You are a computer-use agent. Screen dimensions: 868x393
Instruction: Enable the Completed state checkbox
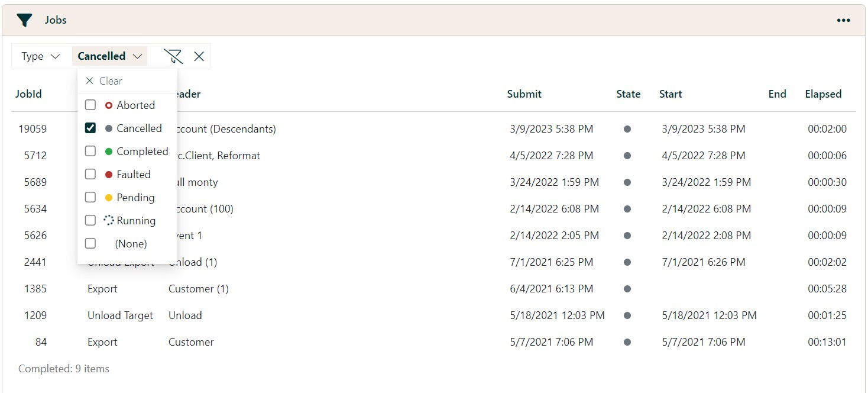90,152
